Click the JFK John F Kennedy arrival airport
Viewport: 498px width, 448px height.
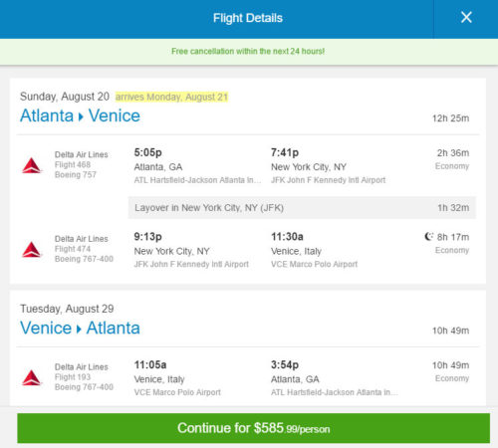(x=329, y=180)
